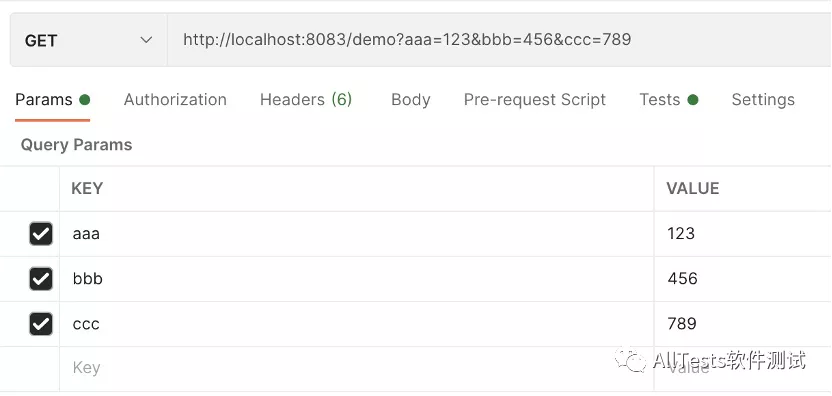Uncheck the ccc parameter checkbox
The image size is (832, 396).
41,324
